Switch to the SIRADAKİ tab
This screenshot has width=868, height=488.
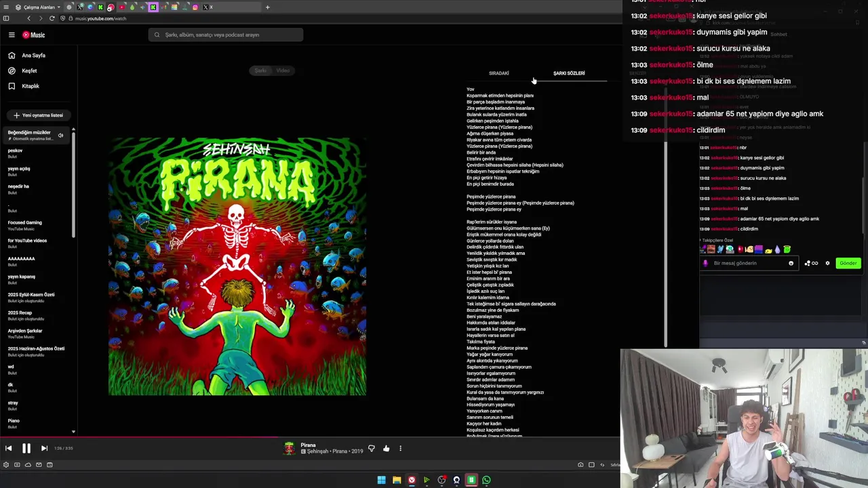click(498, 73)
